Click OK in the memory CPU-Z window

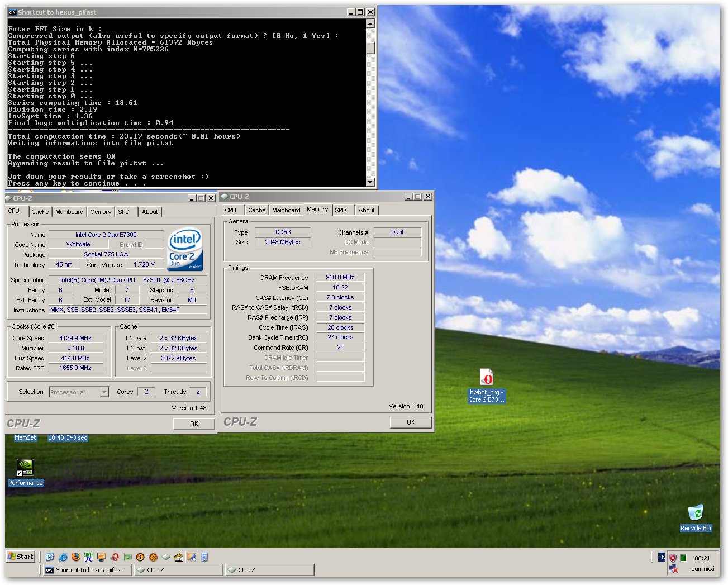(411, 422)
